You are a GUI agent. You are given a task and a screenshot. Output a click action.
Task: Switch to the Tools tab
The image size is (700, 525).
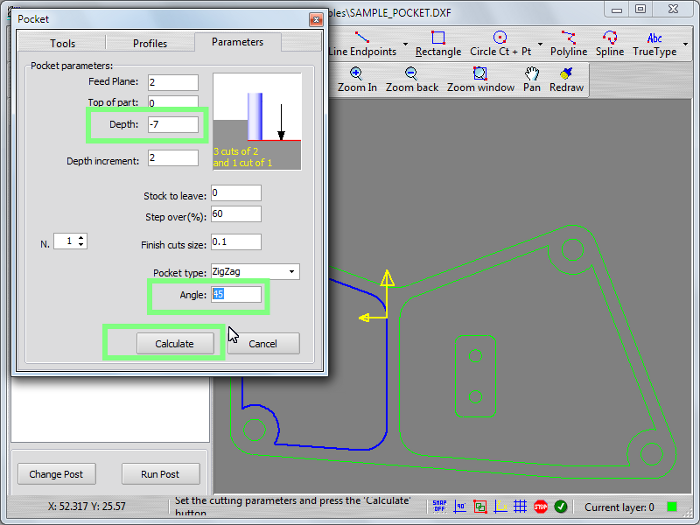click(x=62, y=43)
